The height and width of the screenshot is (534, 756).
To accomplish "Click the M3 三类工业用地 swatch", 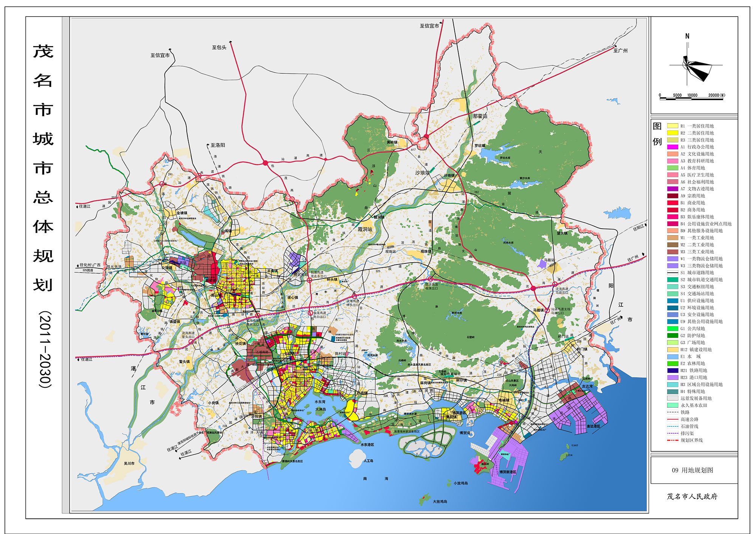I will 672,252.
